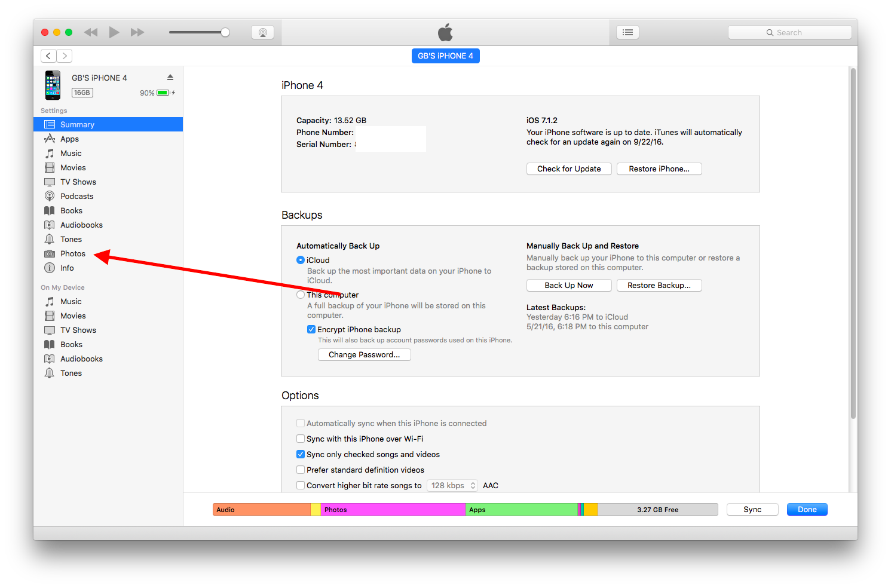This screenshot has width=891, height=588.
Task: Click the Apple logo in the header
Action: (x=446, y=32)
